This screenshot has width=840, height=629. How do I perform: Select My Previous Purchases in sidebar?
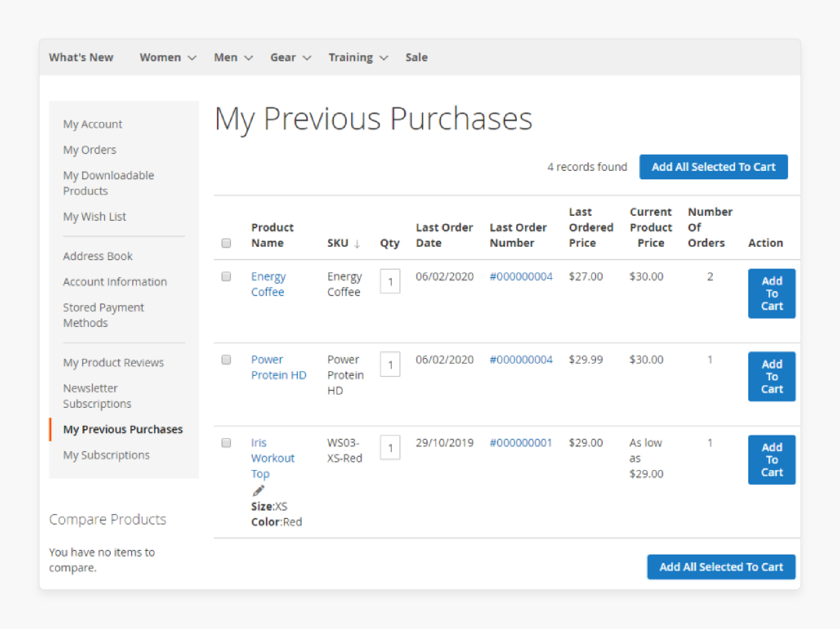click(123, 429)
